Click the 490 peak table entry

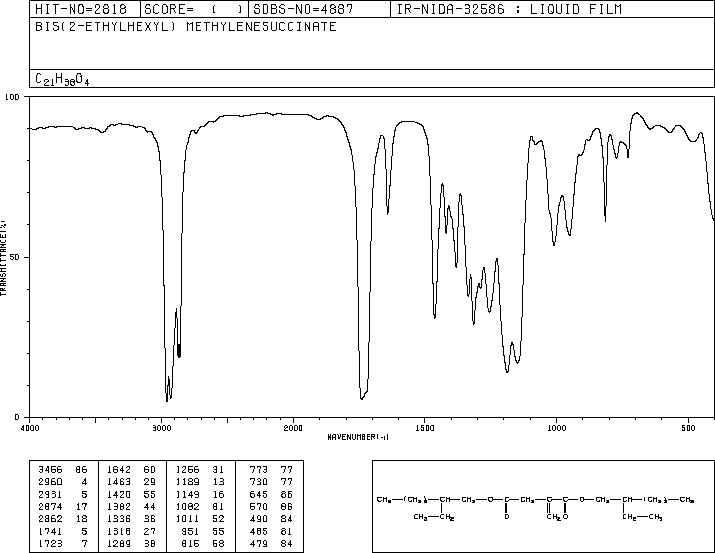(271, 519)
